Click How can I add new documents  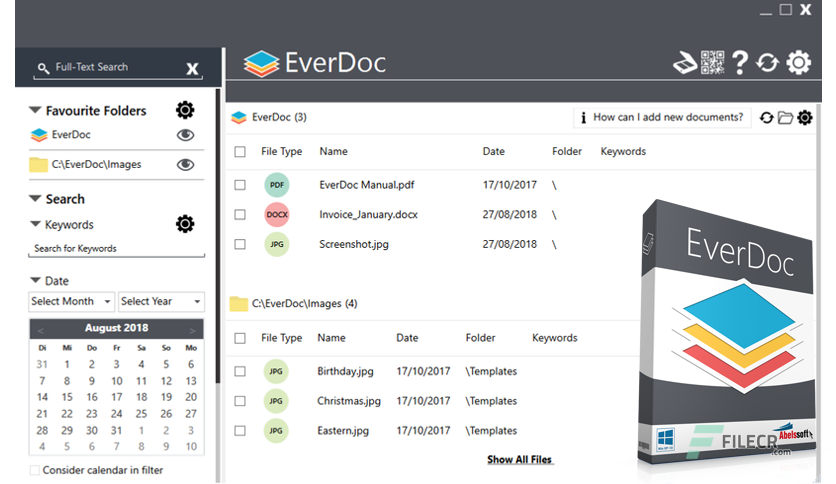coord(662,118)
